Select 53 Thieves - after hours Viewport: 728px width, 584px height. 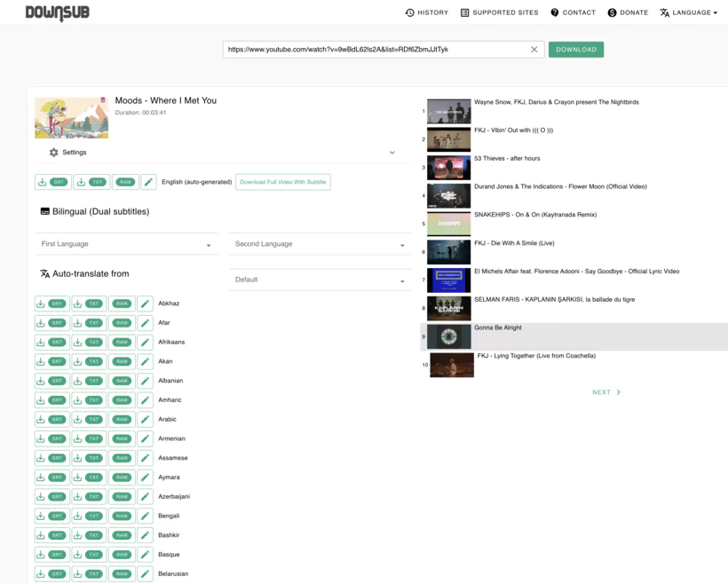click(574, 168)
